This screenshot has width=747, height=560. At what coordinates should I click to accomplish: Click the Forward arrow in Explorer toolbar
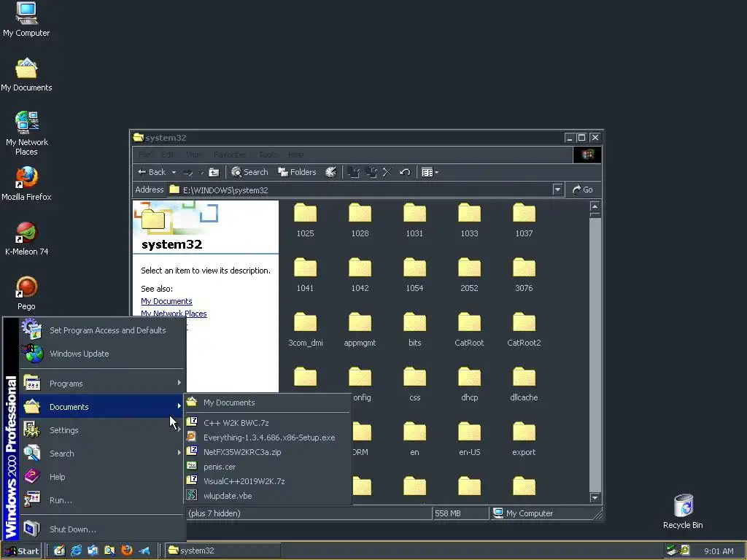pos(187,172)
